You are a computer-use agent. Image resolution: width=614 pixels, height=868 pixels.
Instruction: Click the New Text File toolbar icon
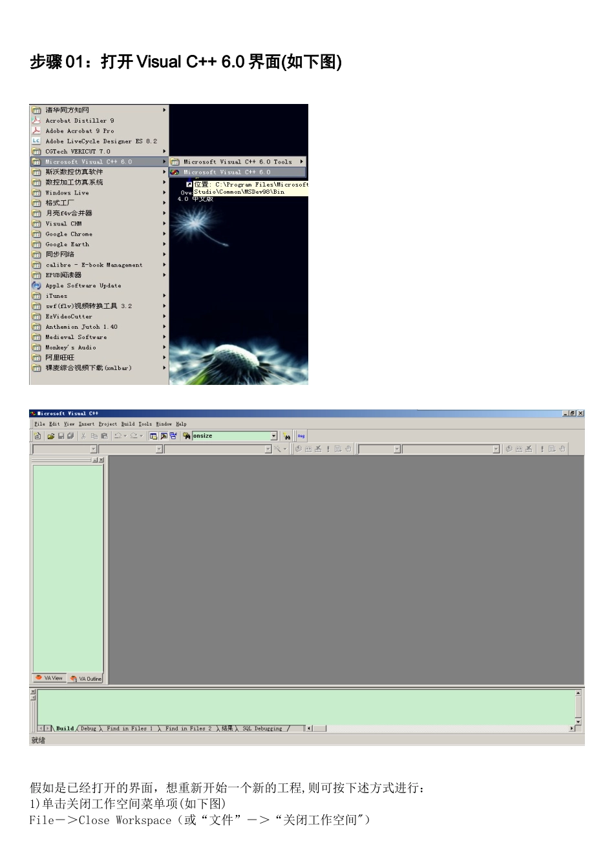(37, 436)
